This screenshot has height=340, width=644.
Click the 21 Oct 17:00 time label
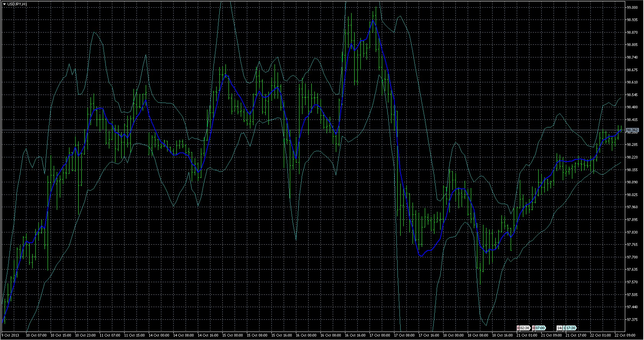[x=576, y=335]
